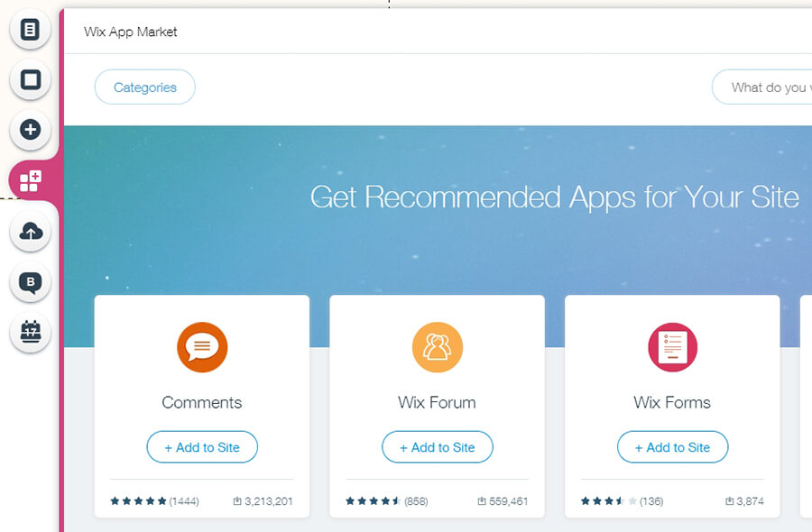Open the Blog manager speech-bubble icon
The height and width of the screenshot is (532, 812).
(x=31, y=283)
